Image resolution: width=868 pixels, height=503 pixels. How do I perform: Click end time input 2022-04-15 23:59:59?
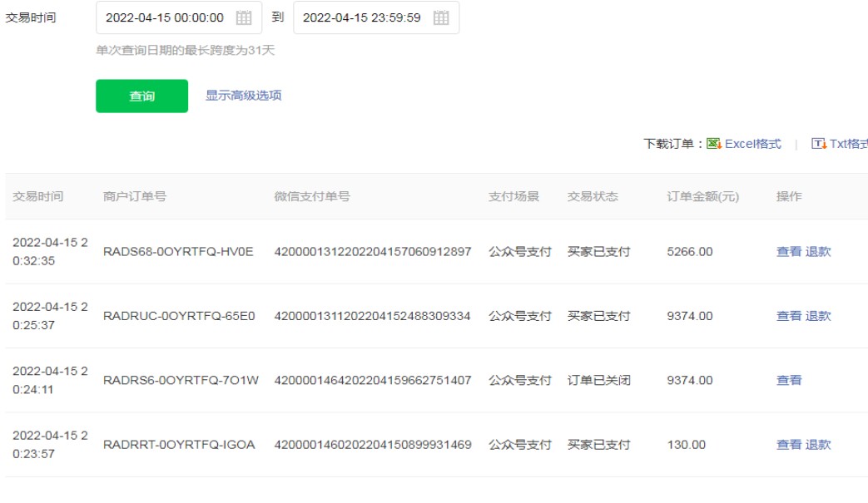[x=362, y=17]
